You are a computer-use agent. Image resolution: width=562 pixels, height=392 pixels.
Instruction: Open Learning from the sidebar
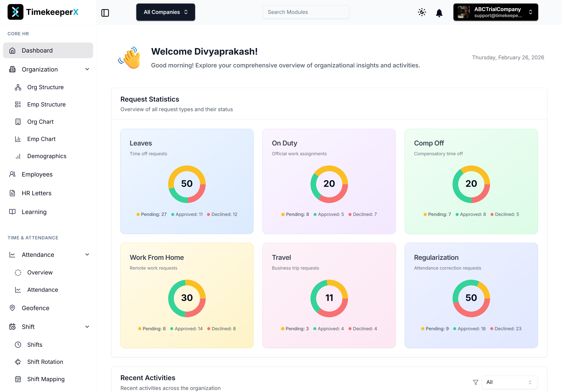tap(34, 212)
